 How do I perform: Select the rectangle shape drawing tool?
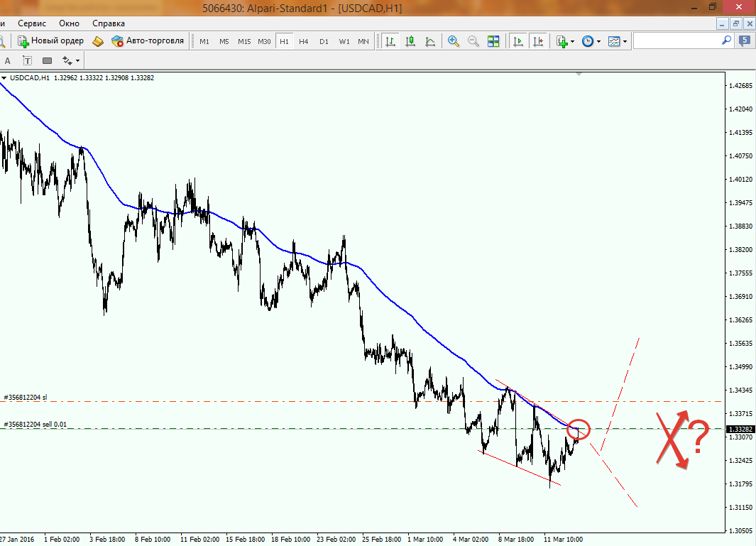[48, 61]
